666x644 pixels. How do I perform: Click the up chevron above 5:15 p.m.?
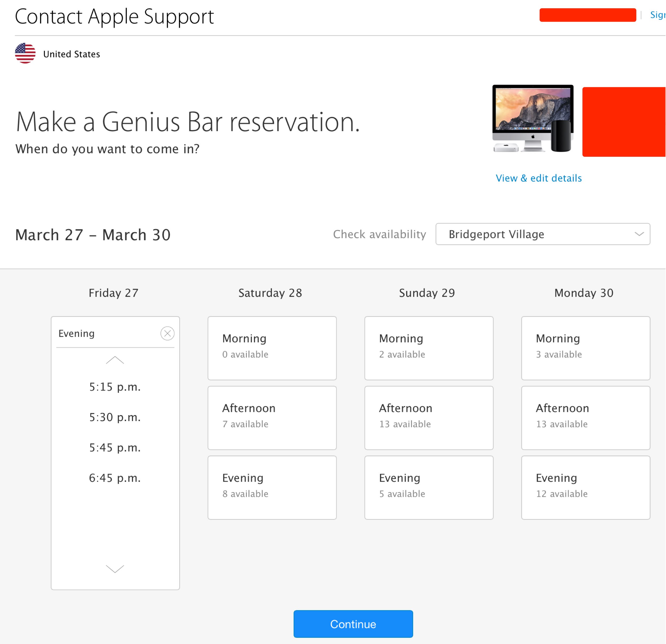115,360
